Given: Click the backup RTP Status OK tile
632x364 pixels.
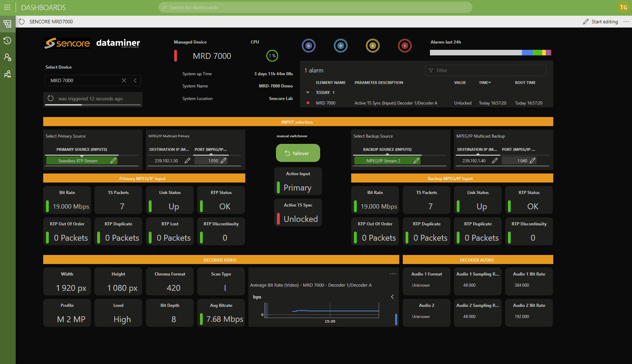Looking at the screenshot, I should (x=529, y=200).
